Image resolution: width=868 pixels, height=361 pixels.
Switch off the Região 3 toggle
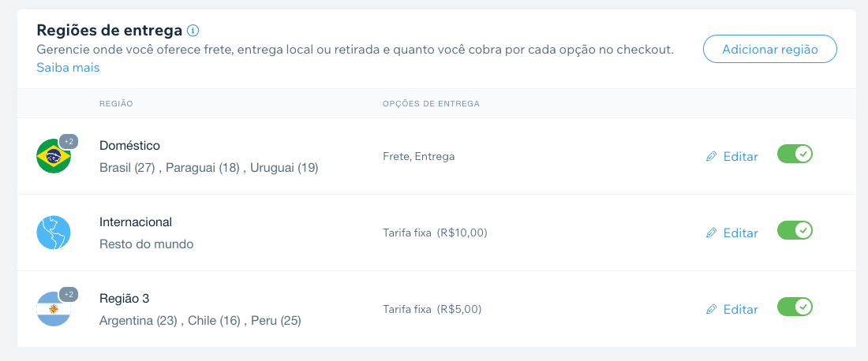(795, 307)
